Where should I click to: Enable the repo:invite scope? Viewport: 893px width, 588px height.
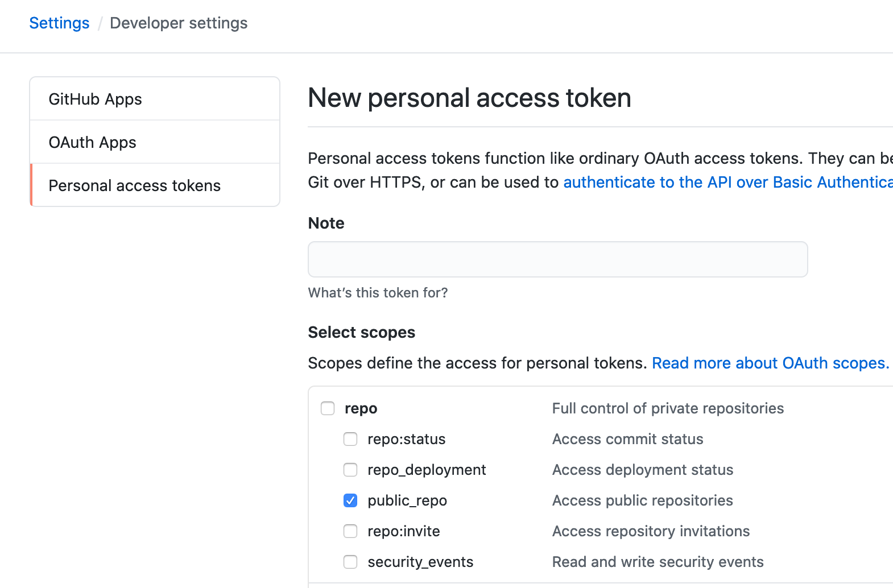coord(350,531)
